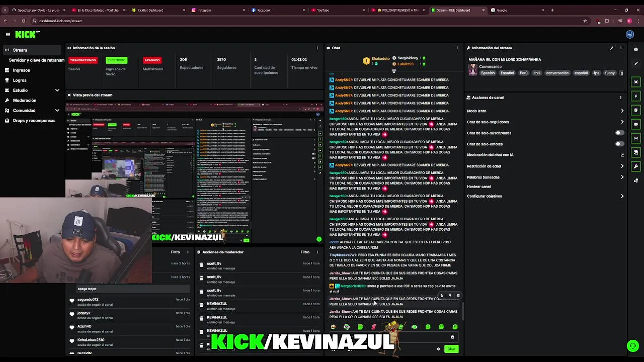Click the pencil icon in right sidebar
The width and height of the screenshot is (644, 362).
click(636, 63)
